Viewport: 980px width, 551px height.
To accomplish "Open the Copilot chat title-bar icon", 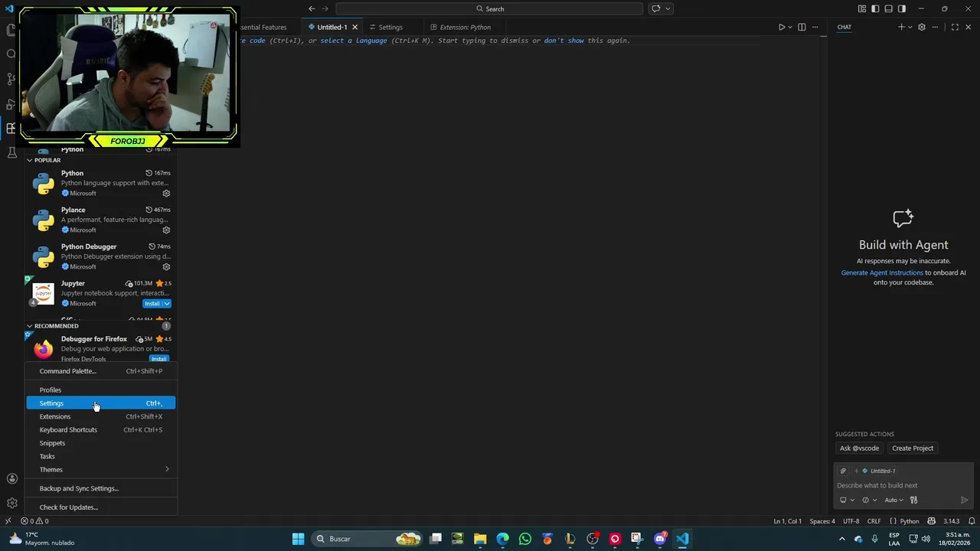I will [656, 8].
